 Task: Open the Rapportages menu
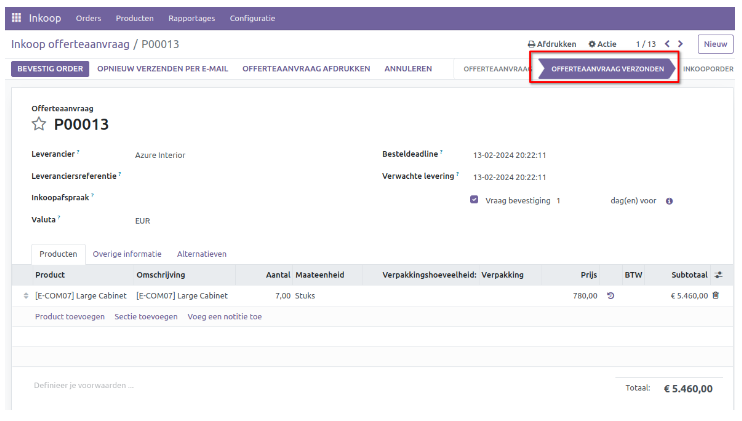pos(189,18)
